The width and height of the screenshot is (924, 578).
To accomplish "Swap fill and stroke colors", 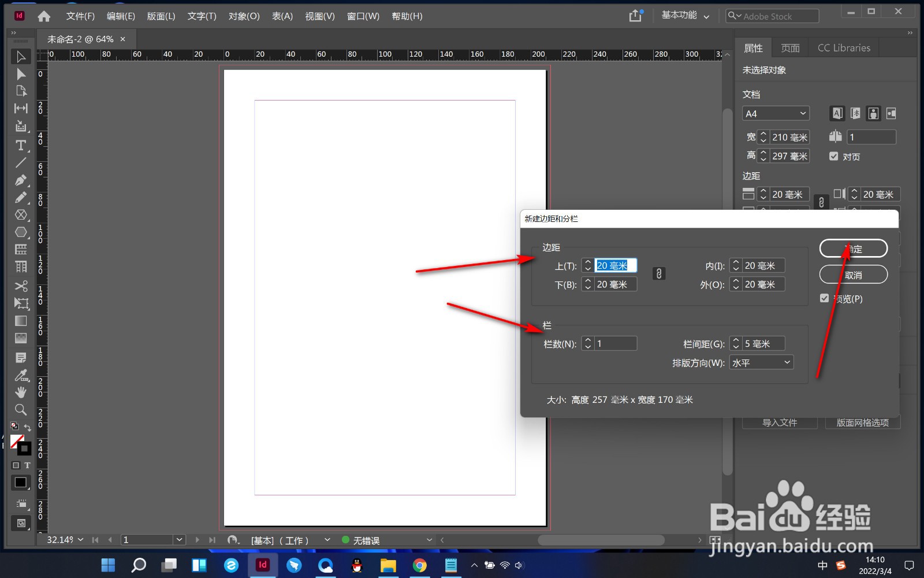I will (x=27, y=427).
